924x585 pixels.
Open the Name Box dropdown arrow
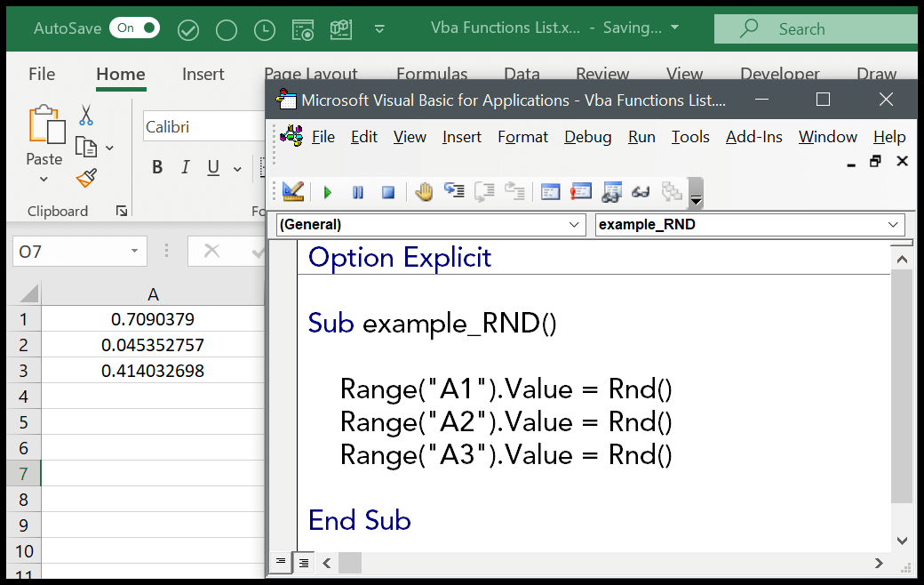point(134,252)
